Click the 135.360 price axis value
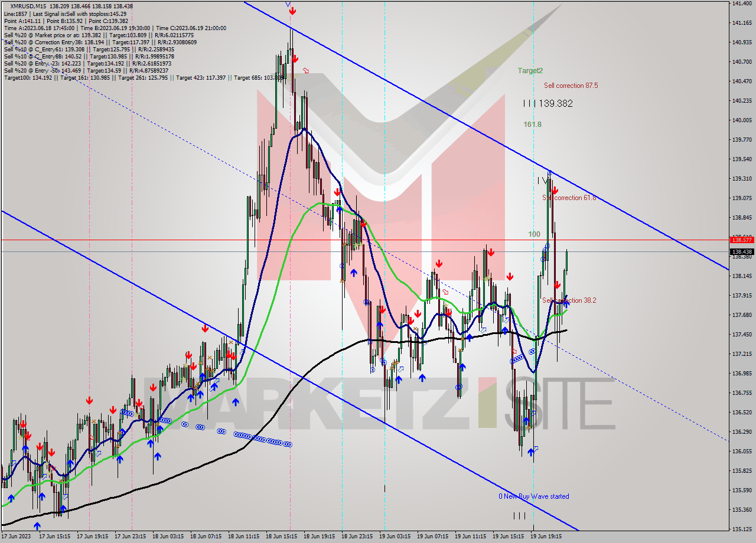Screen dimensions: 756x543 tap(741, 509)
